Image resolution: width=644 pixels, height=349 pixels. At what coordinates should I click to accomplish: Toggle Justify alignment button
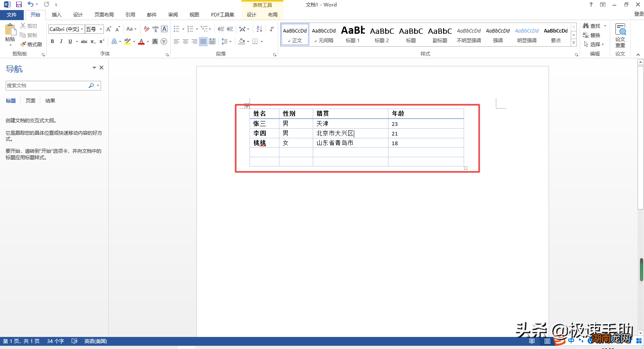[203, 41]
